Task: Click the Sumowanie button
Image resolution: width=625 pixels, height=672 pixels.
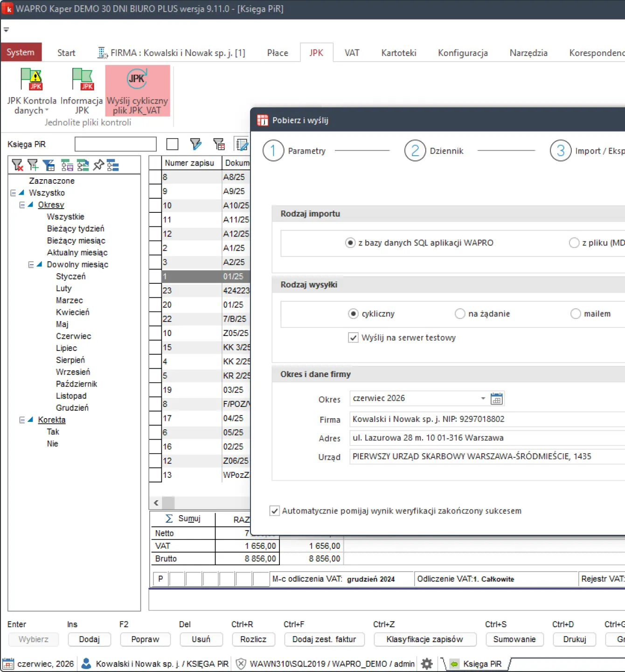Action: pyautogui.click(x=514, y=639)
